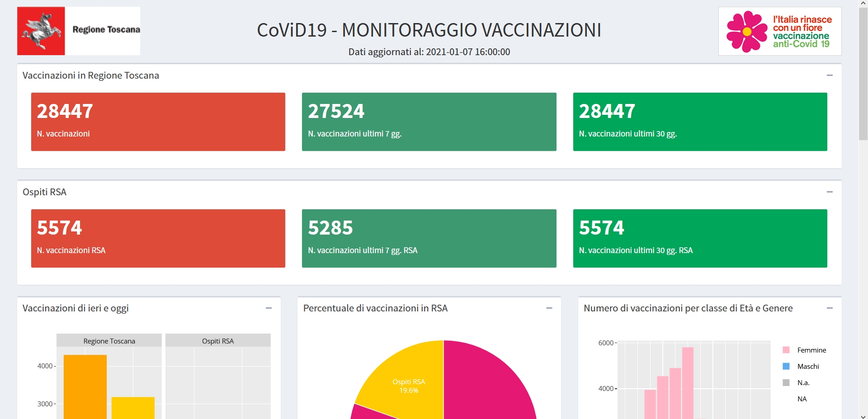The width and height of the screenshot is (868, 419).
Task: Click the 27524 vaccinazioni ultimi 7 gg. box
Action: click(x=429, y=122)
